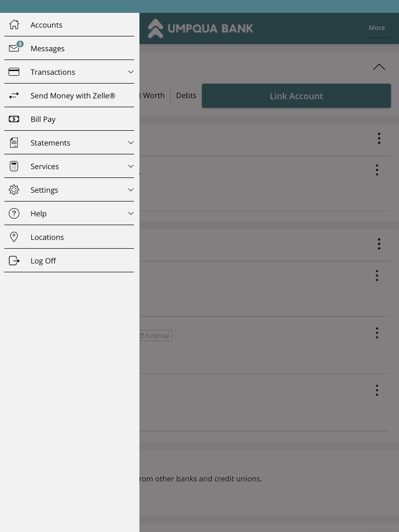Screen dimensions: 399x532
Task: Open Messages from the side menu
Action: point(69,48)
